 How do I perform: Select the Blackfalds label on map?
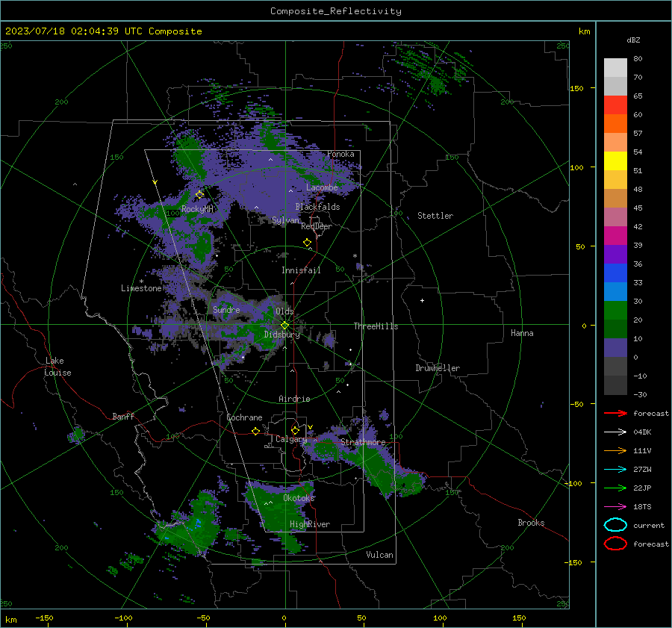317,207
